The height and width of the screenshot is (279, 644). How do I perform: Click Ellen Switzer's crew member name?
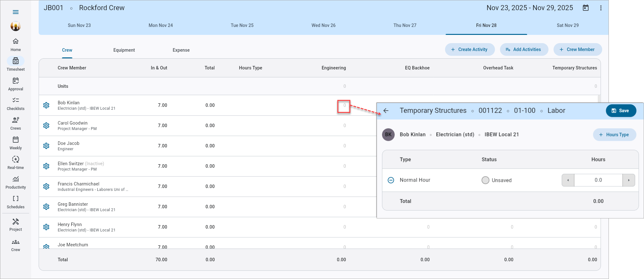click(x=71, y=164)
